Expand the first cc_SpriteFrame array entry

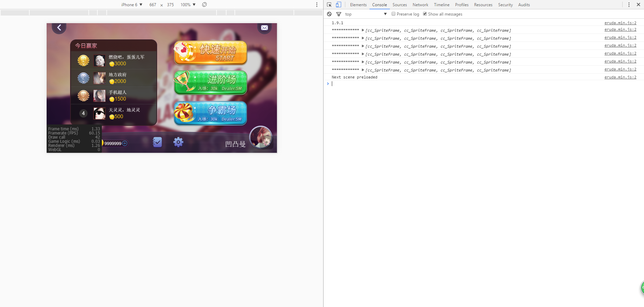pos(363,30)
